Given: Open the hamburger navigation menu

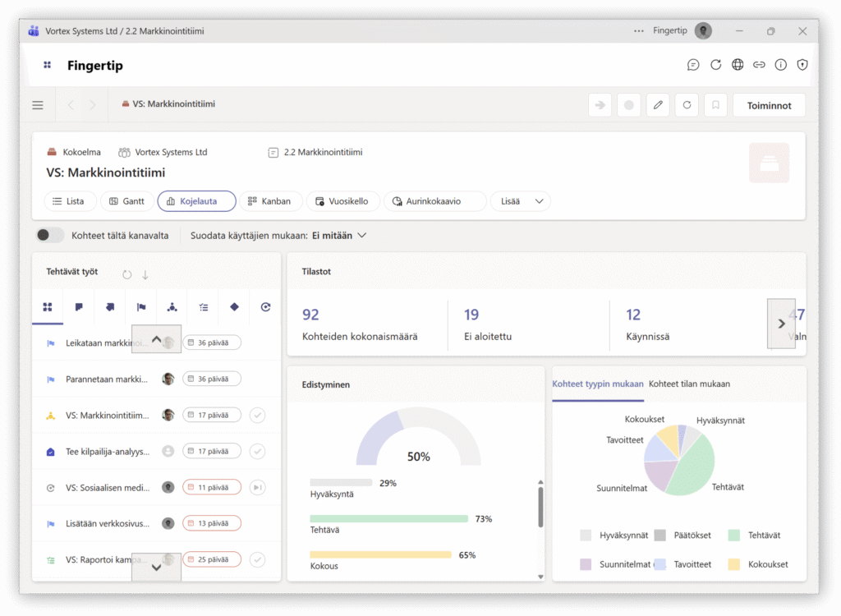Looking at the screenshot, I should [38, 105].
